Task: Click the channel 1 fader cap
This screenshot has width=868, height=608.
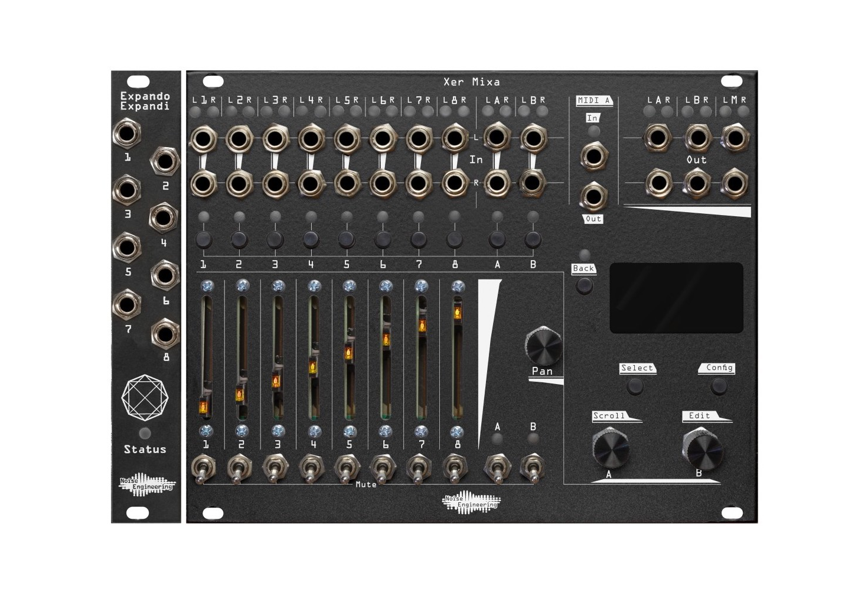Action: [204, 407]
